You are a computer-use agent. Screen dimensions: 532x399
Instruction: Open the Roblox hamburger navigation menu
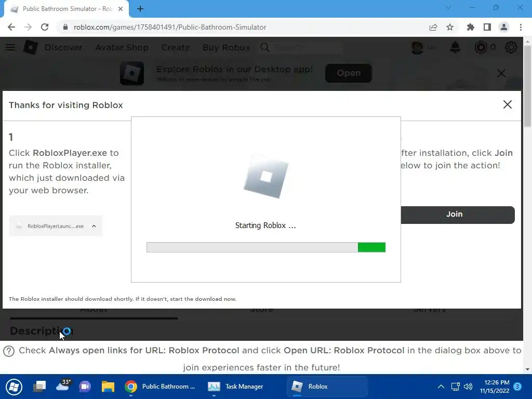(10, 47)
